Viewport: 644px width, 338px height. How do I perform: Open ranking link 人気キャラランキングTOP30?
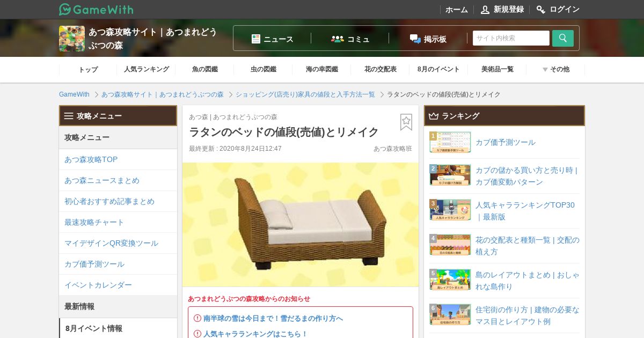point(525,211)
